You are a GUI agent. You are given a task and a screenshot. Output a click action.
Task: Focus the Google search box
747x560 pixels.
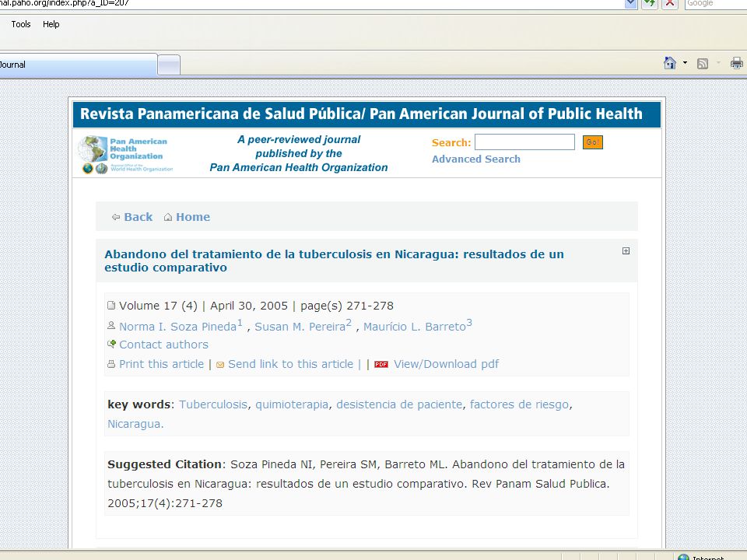tap(716, 4)
